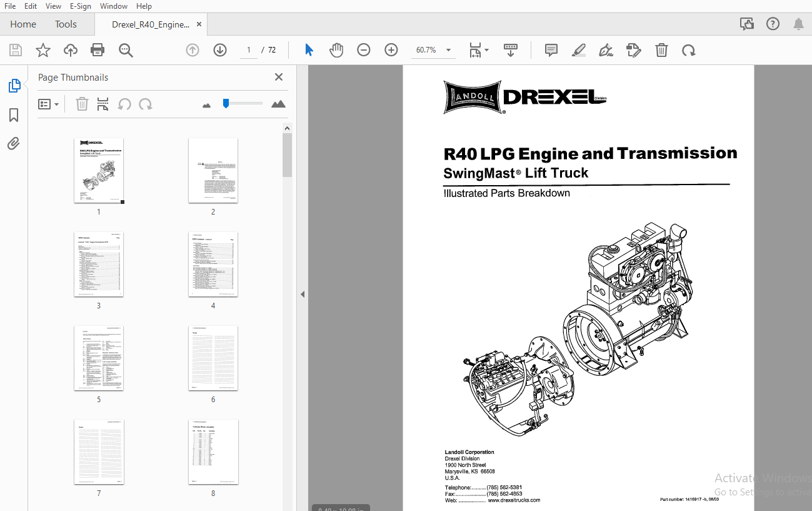Adjust the thumbnail size slider
Viewport: 812px width, 511px height.
click(x=226, y=103)
